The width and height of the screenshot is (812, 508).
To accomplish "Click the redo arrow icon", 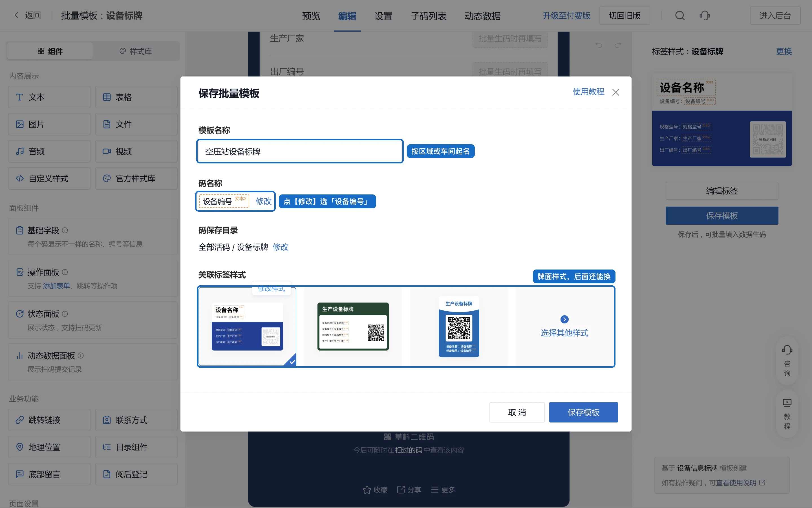I will [618, 45].
